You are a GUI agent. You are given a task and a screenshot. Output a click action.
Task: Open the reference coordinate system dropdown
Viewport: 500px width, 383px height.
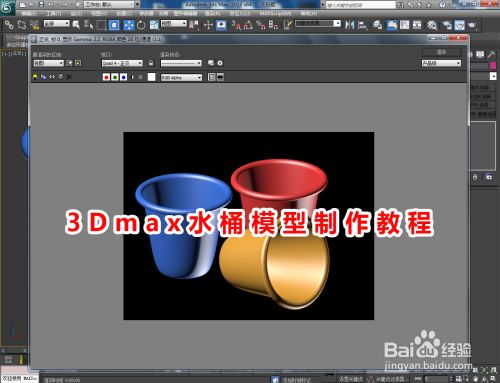[174, 23]
